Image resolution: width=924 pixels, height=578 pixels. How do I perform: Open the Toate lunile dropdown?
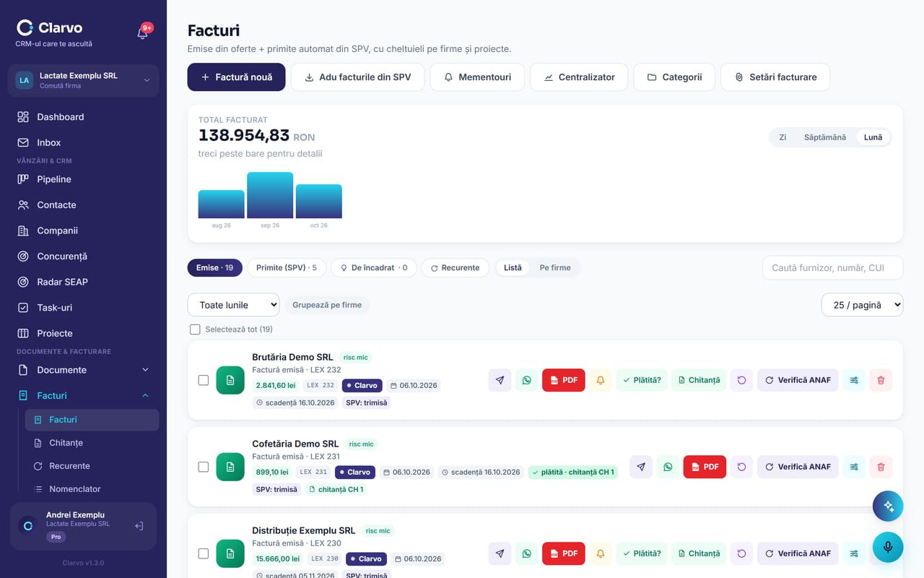[x=233, y=305]
